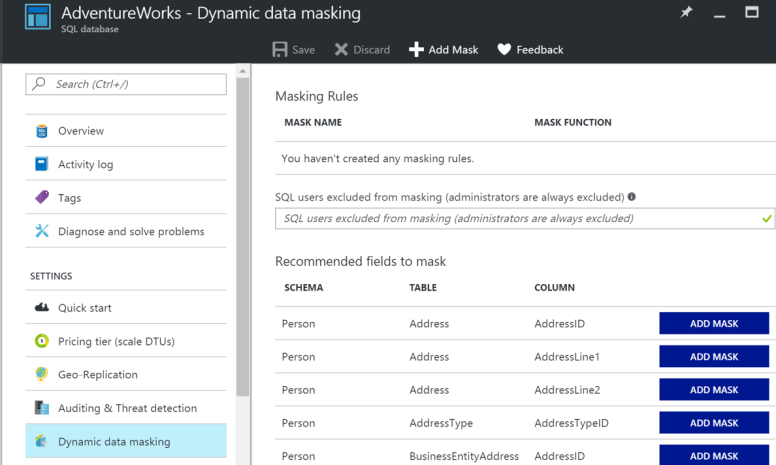Click the sidebar scroll up arrow
The width and height of the screenshot is (776, 465).
pyautogui.click(x=242, y=71)
